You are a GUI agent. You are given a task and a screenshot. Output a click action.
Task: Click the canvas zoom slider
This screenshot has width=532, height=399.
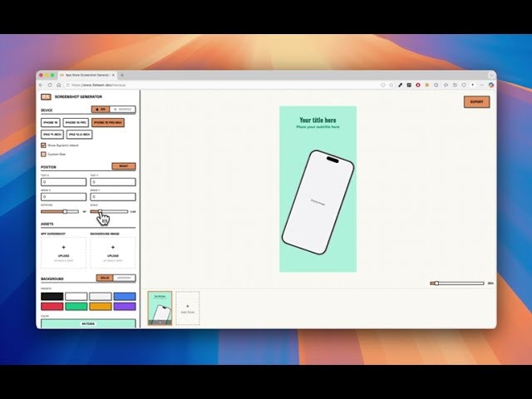pyautogui.click(x=457, y=283)
